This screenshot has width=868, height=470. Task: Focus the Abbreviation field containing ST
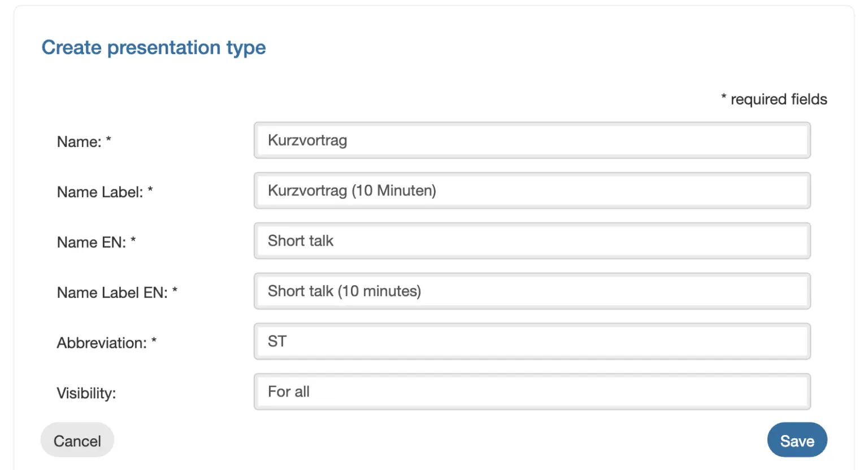coord(532,341)
